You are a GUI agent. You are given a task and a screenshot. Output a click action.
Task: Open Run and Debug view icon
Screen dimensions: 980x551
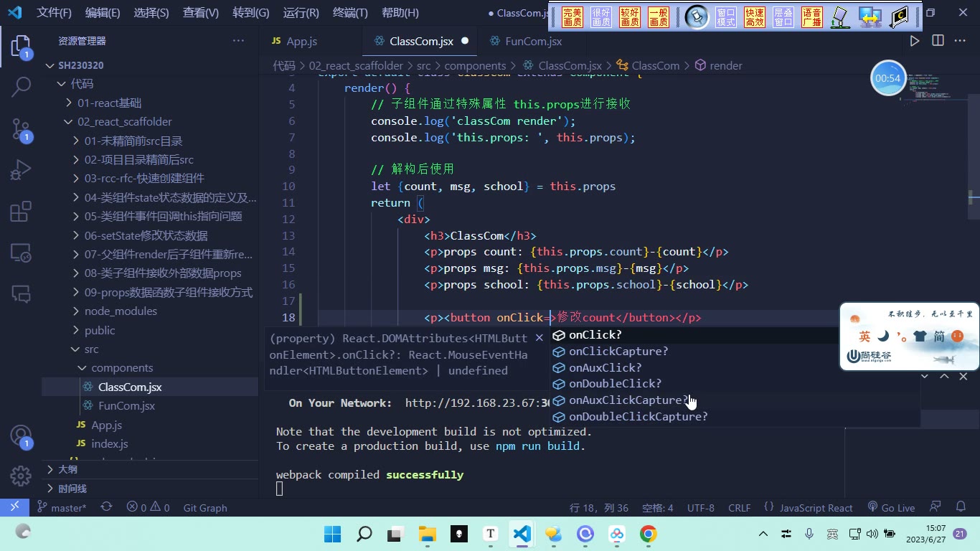(20, 171)
